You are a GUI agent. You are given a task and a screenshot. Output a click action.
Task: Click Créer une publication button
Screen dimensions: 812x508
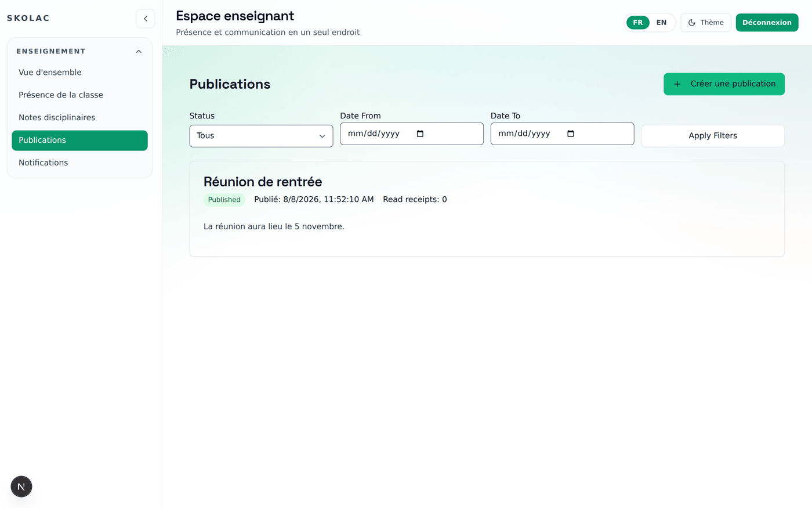click(x=724, y=84)
